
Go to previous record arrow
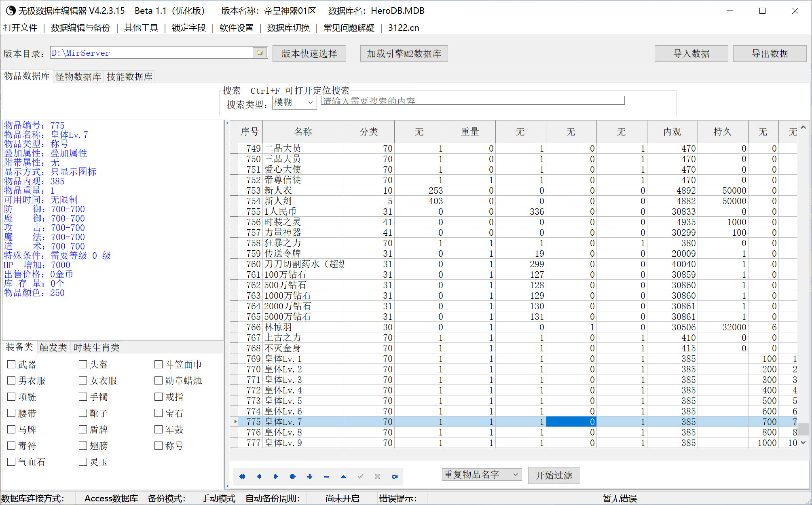coord(259,477)
